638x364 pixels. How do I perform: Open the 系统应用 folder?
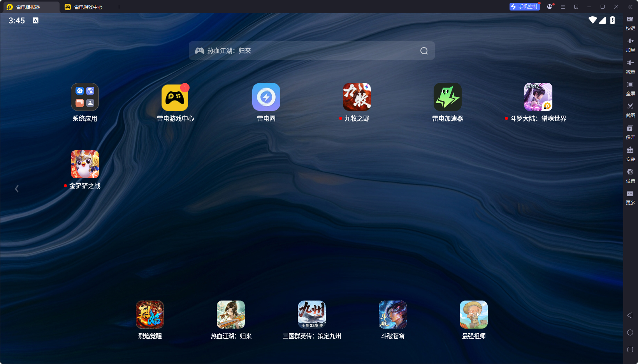(85, 97)
